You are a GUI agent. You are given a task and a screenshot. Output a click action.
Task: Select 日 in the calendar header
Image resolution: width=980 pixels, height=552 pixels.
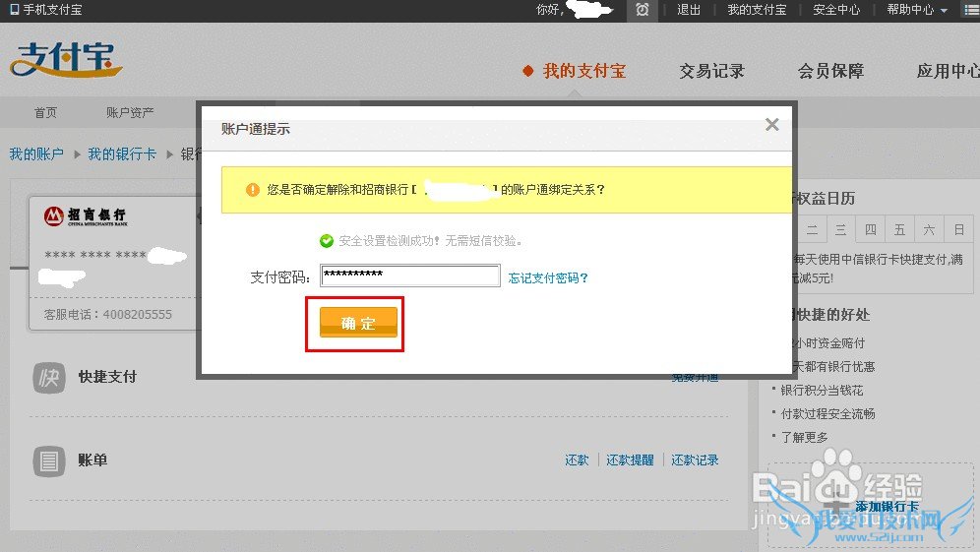tap(958, 229)
